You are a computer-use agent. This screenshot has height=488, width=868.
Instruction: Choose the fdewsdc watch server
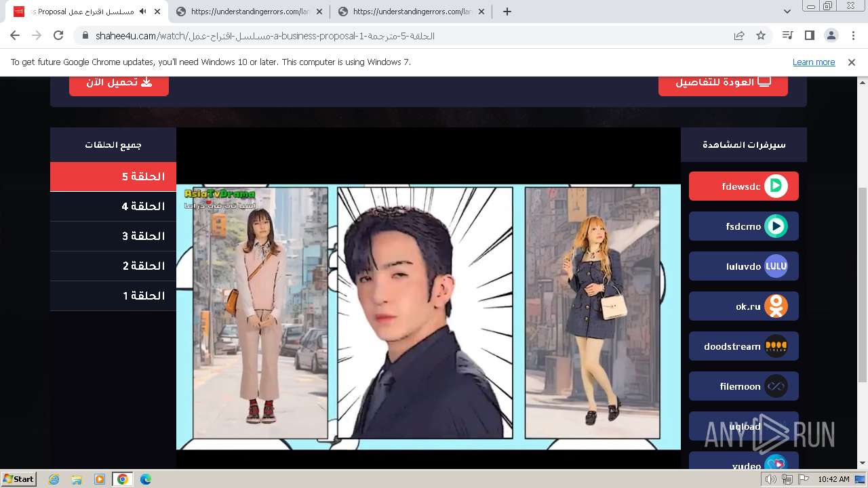click(744, 186)
